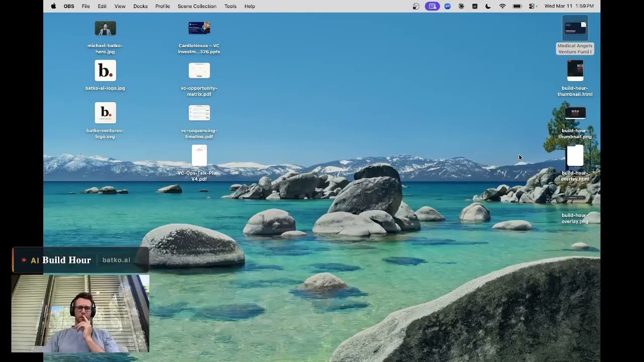Select vc-opportunity-matrix.pdf file icon
This screenshot has width=644, height=362.
click(199, 70)
